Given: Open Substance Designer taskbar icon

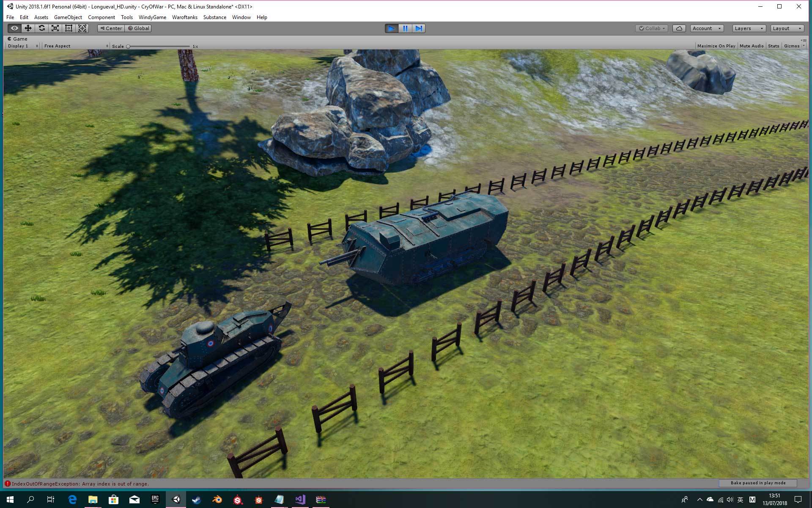Looking at the screenshot, I should pyautogui.click(x=259, y=500).
